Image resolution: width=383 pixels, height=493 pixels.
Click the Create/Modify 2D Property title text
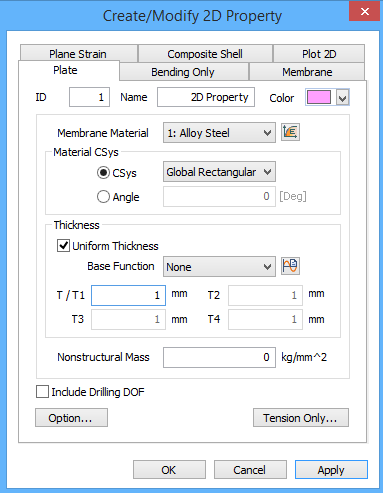click(192, 16)
